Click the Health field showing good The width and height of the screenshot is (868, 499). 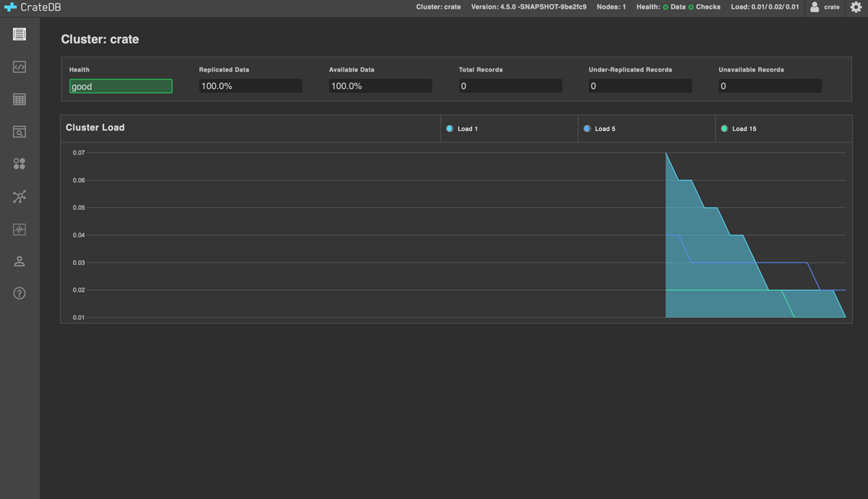(x=120, y=86)
